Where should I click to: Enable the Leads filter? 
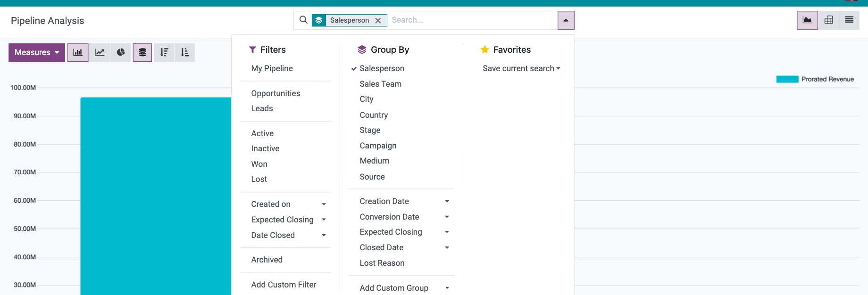point(262,108)
